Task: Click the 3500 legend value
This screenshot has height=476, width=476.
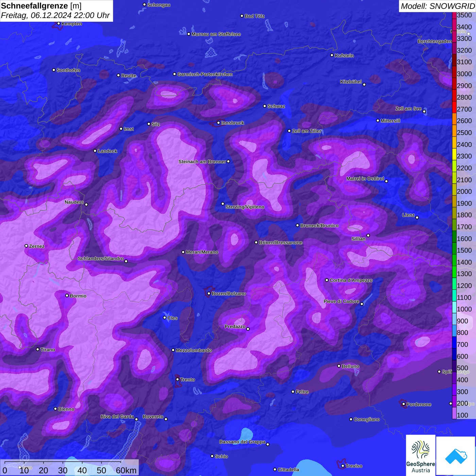Action: [464, 15]
